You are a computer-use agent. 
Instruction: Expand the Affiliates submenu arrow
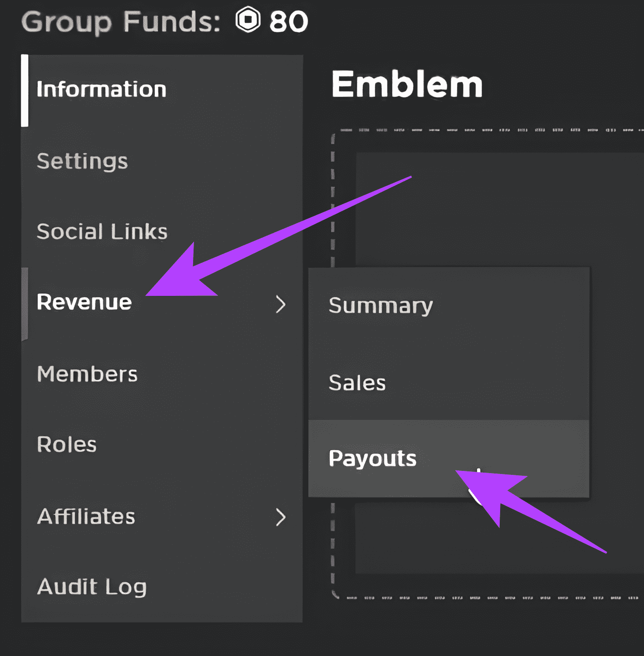tap(280, 517)
